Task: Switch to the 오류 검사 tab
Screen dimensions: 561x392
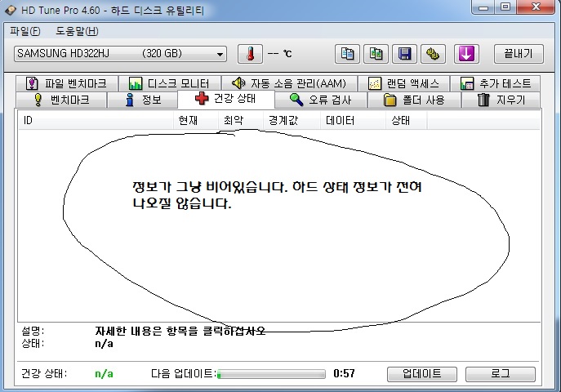Action: tap(321, 100)
